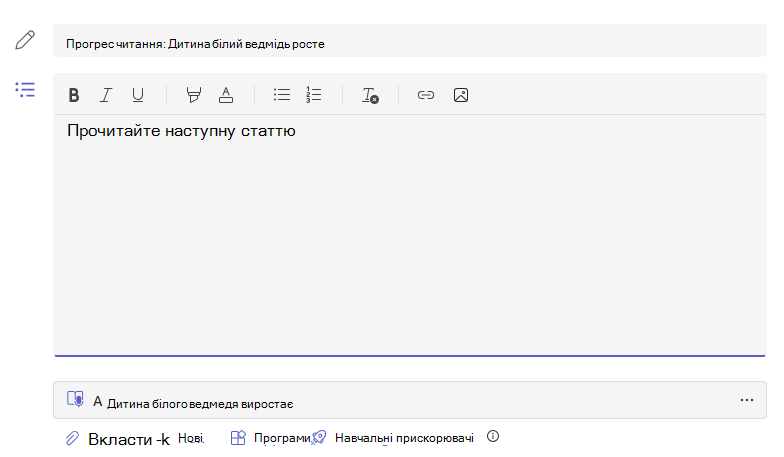Clear all text formatting
The width and height of the screenshot is (784, 457).
[370, 95]
